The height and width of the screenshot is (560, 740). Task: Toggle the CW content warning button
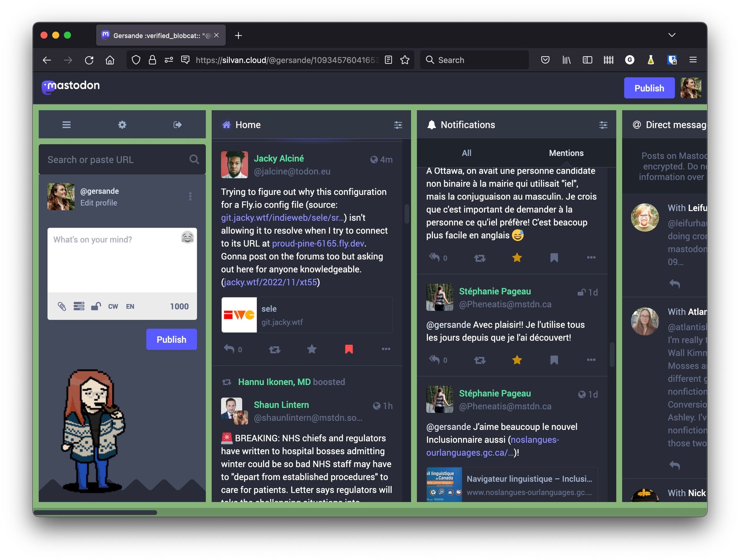[x=114, y=306]
